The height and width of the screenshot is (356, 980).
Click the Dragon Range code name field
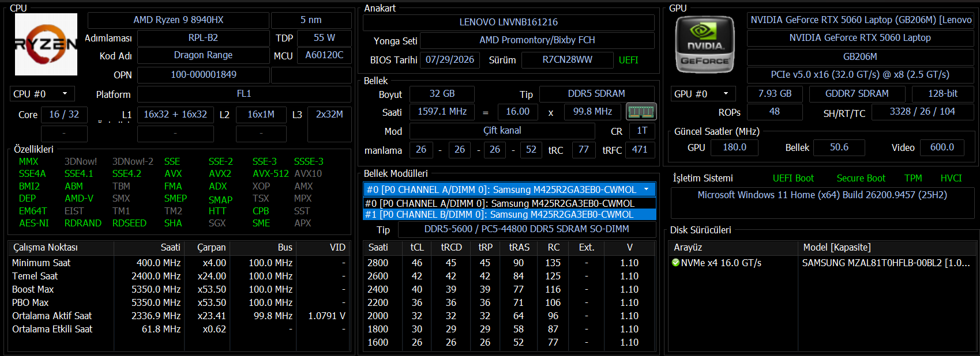(x=203, y=55)
